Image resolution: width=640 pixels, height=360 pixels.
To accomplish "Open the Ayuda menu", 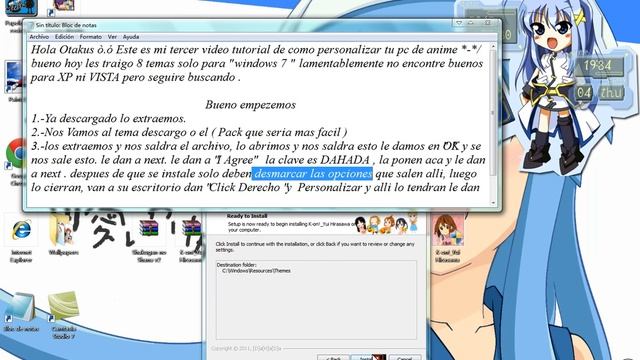I will tap(131, 37).
